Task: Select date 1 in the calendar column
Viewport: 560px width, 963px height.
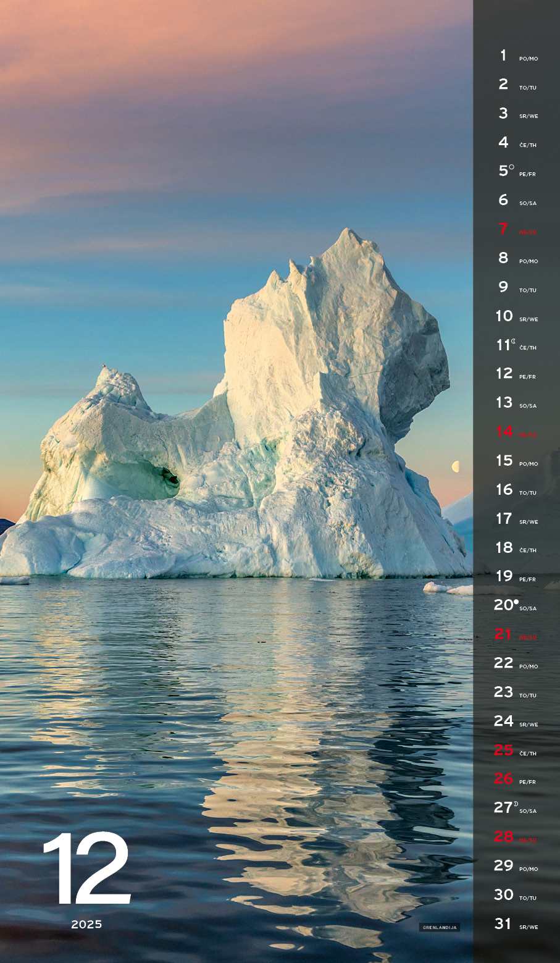Action: point(503,56)
